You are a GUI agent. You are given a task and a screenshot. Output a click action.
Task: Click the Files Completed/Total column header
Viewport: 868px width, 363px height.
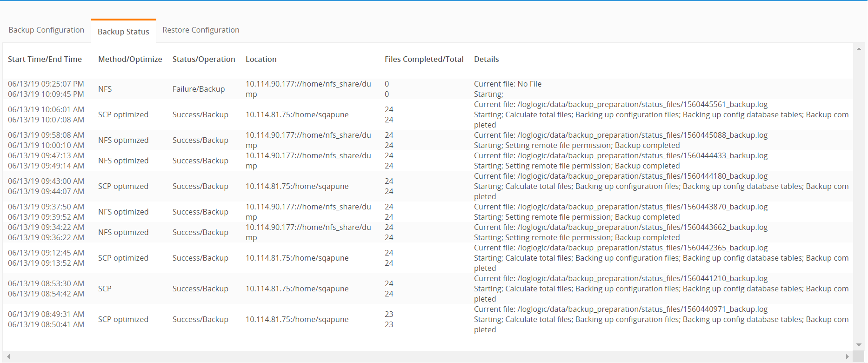click(424, 59)
